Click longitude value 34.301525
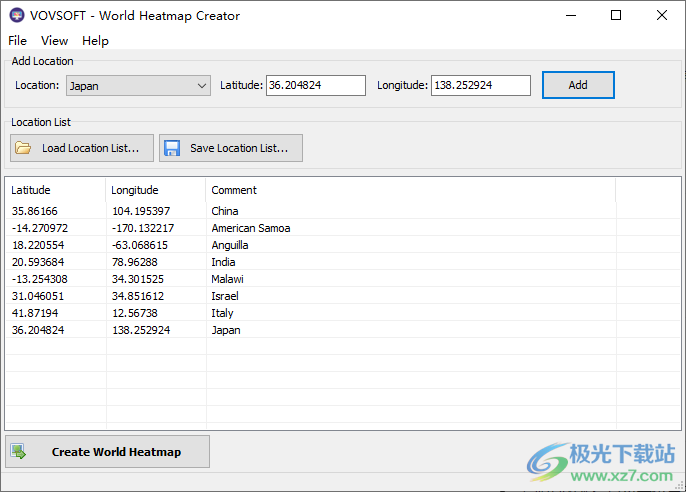 [138, 279]
